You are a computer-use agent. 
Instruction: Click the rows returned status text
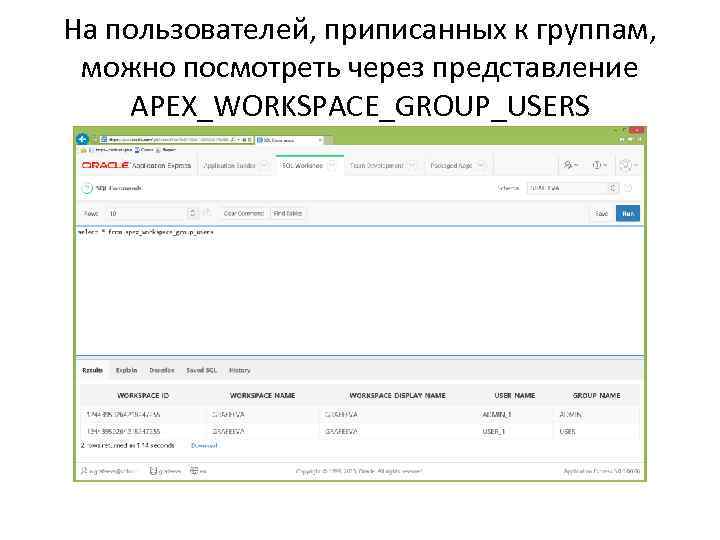(x=128, y=445)
